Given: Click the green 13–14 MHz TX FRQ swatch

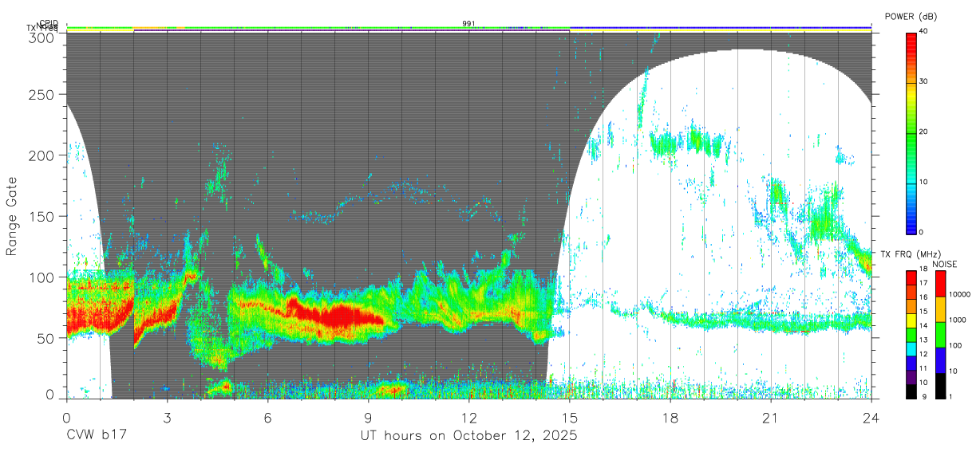Looking at the screenshot, I should point(911,335).
